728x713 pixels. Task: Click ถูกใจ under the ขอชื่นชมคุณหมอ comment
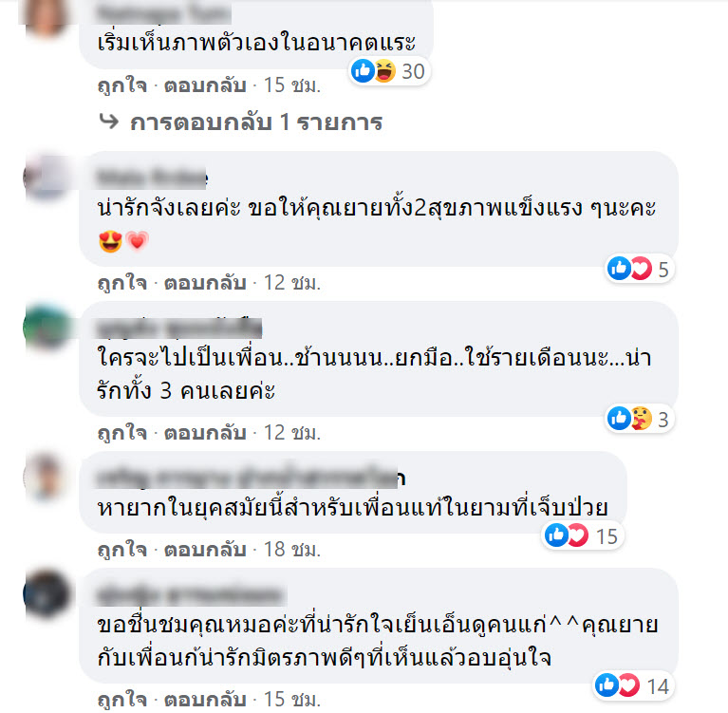click(x=122, y=700)
